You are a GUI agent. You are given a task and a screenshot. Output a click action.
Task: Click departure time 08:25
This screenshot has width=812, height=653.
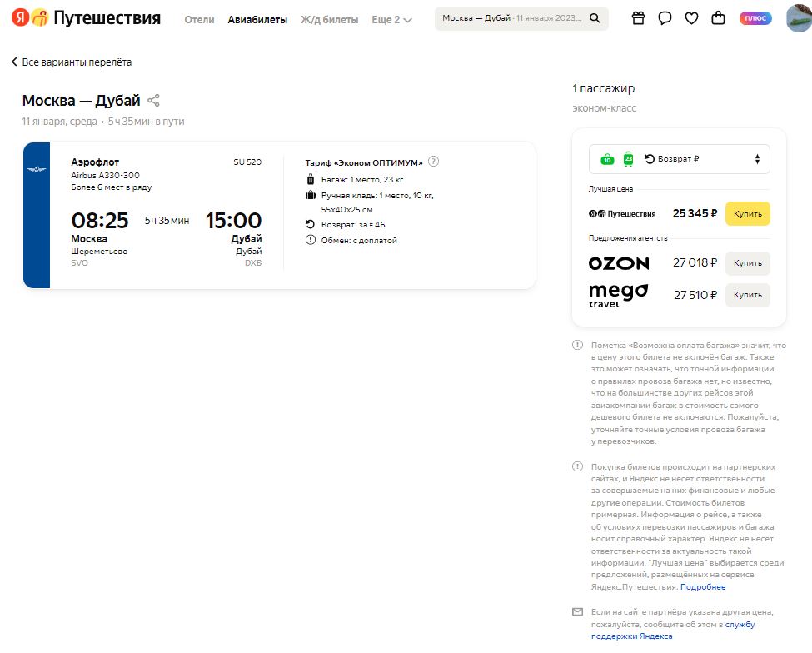[100, 220]
